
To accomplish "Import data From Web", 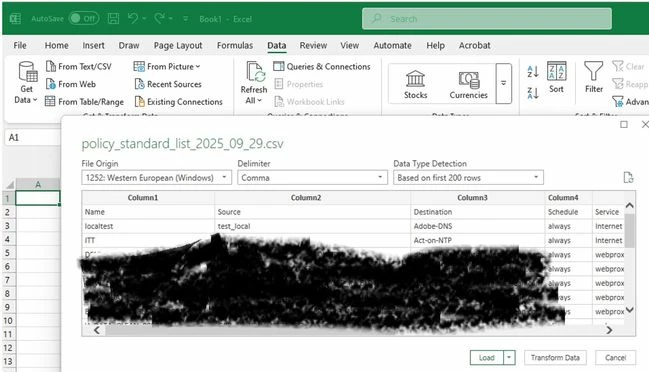I will pos(71,84).
